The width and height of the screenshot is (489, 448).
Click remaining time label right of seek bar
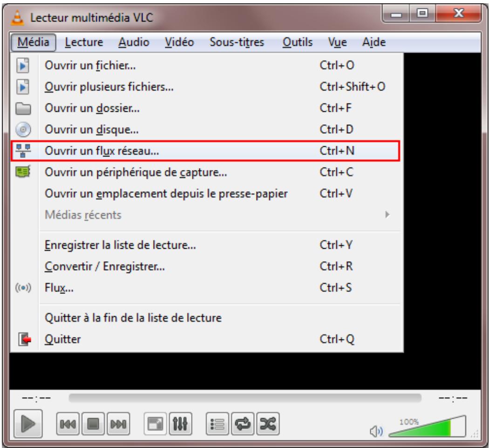coord(453,399)
